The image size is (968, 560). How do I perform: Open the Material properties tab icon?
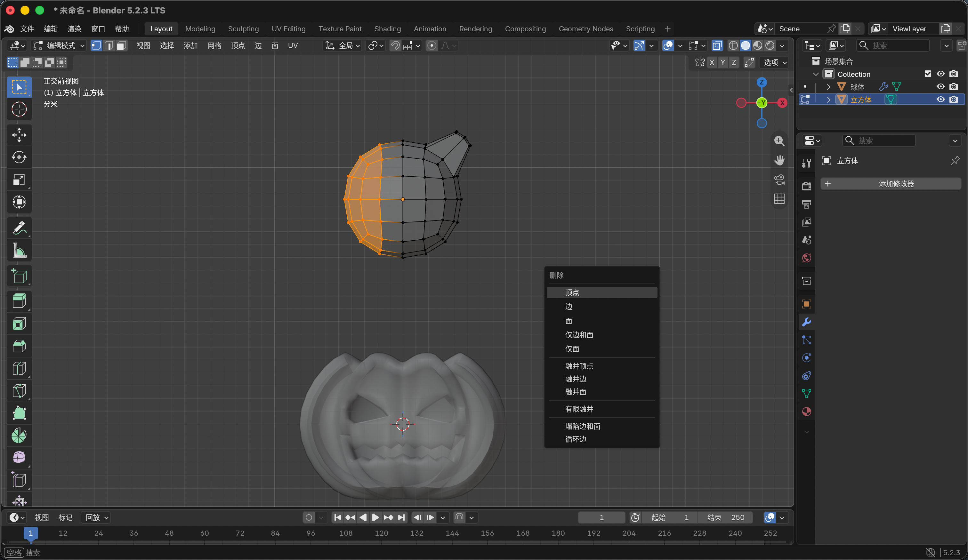click(807, 411)
